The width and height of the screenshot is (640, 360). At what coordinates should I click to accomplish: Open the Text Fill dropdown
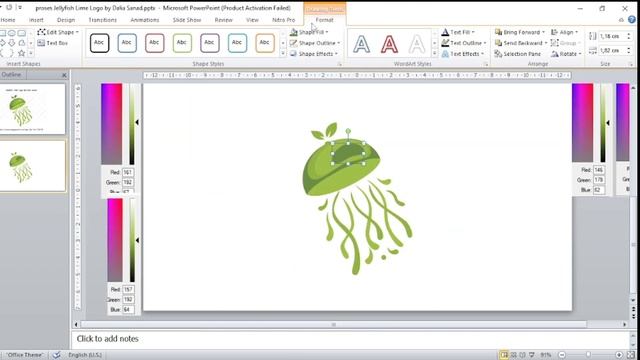point(458,32)
